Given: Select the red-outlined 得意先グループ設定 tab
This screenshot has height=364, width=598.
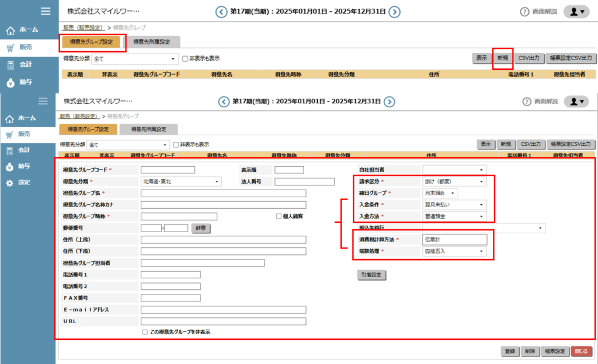Looking at the screenshot, I should pos(92,42).
